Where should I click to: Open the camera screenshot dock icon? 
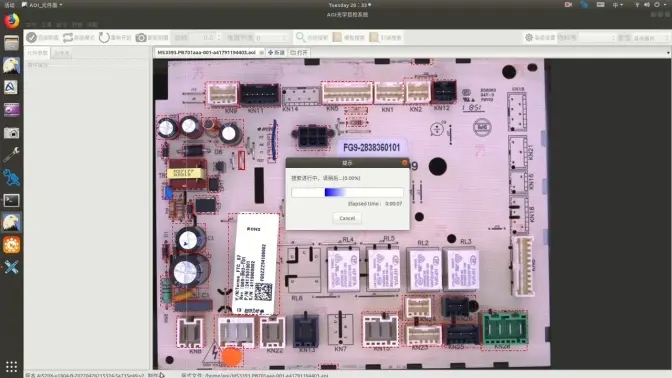tap(12, 133)
